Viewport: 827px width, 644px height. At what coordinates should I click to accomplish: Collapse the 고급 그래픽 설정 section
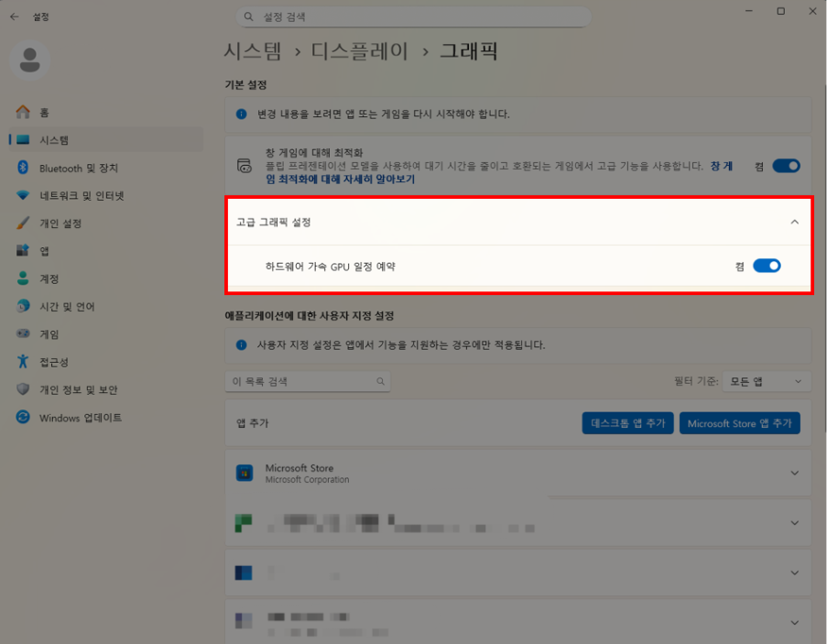tap(794, 222)
